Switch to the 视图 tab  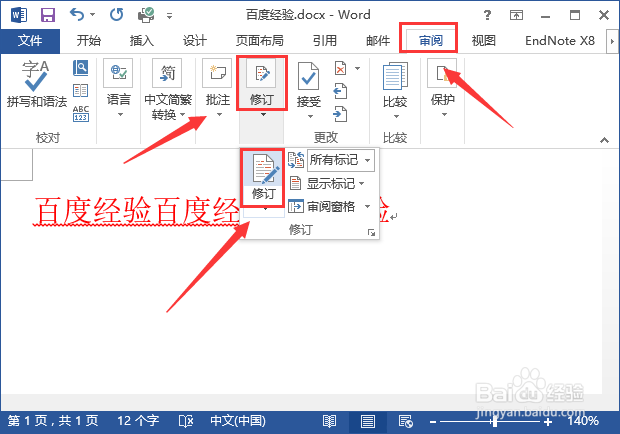pos(483,41)
